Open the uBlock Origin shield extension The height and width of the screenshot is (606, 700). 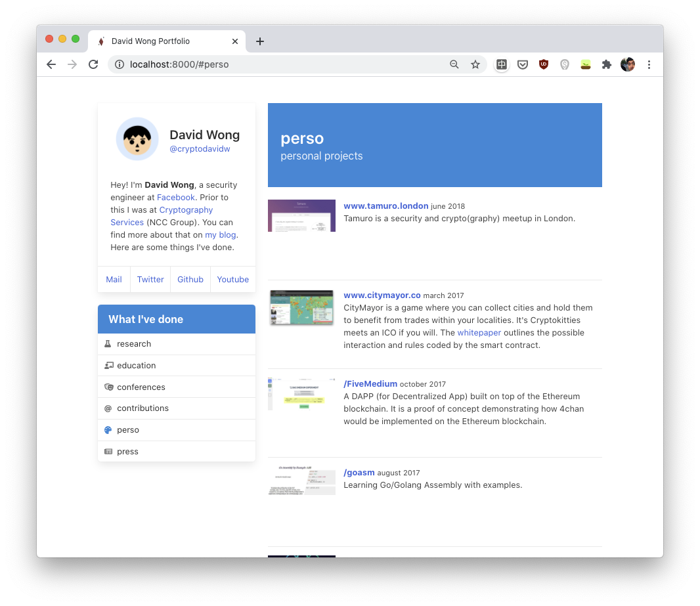(543, 64)
